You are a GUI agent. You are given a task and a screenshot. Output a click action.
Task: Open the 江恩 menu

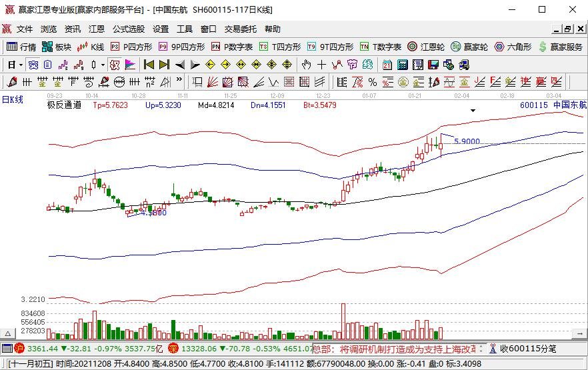point(97,29)
